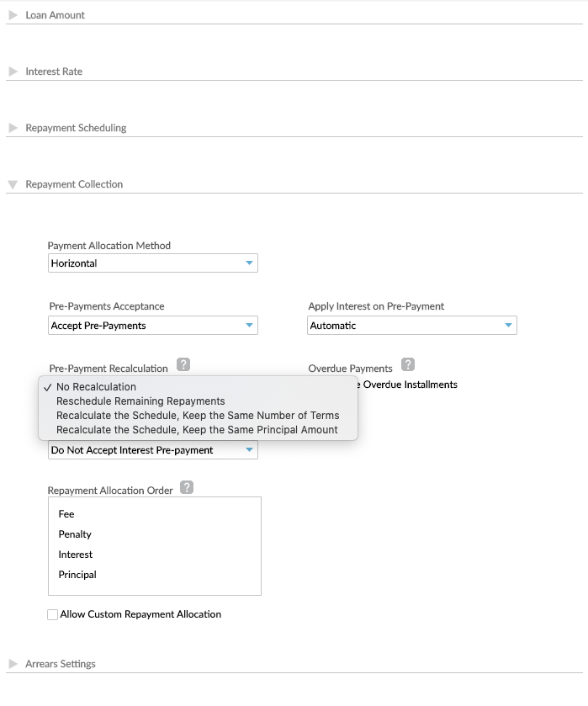Click the Repayment Allocation Order help icon
This screenshot has height=706, width=588.
(187, 486)
